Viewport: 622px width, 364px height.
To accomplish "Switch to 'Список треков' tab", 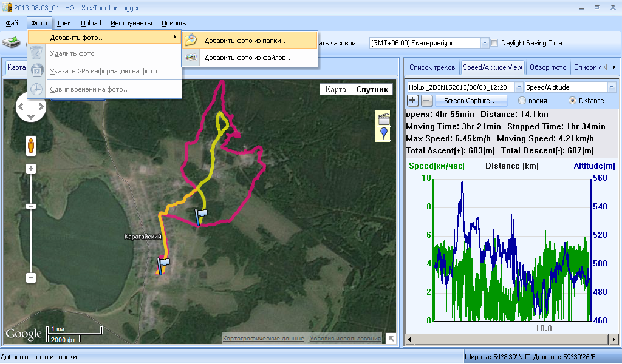I will (x=432, y=67).
